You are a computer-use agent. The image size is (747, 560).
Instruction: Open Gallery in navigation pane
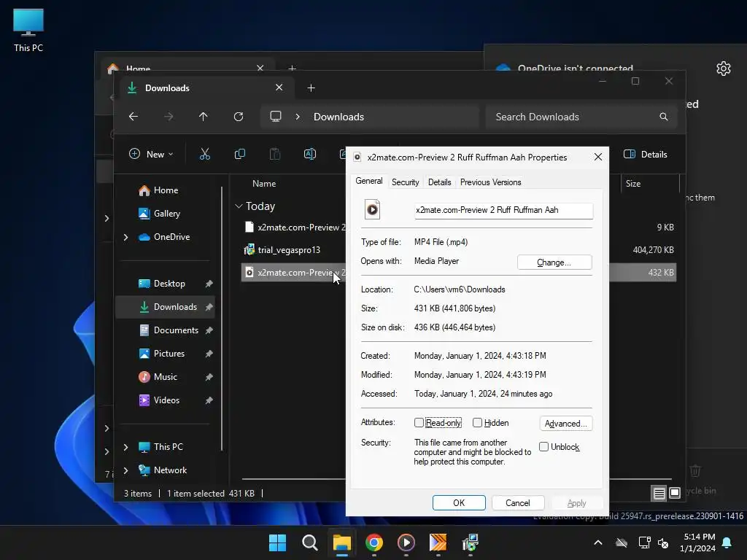(x=166, y=214)
